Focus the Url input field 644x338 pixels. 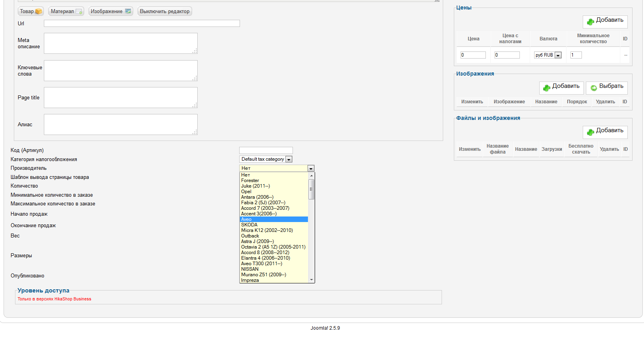(142, 23)
